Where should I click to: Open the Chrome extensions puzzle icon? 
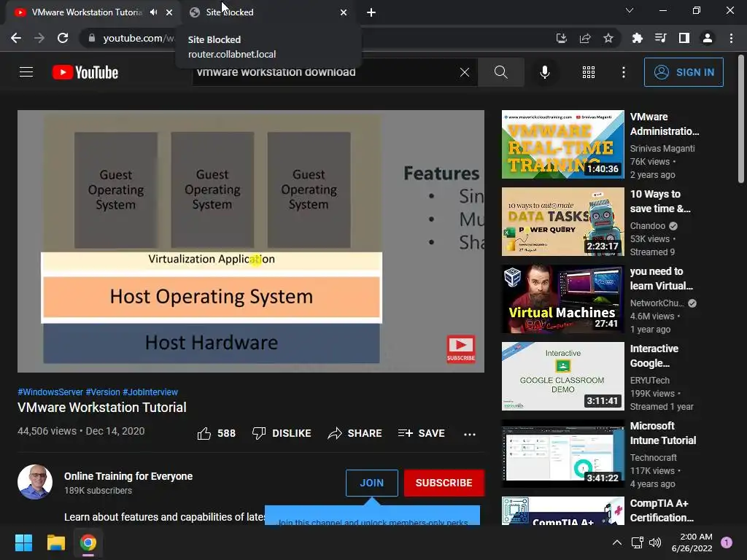coord(637,38)
